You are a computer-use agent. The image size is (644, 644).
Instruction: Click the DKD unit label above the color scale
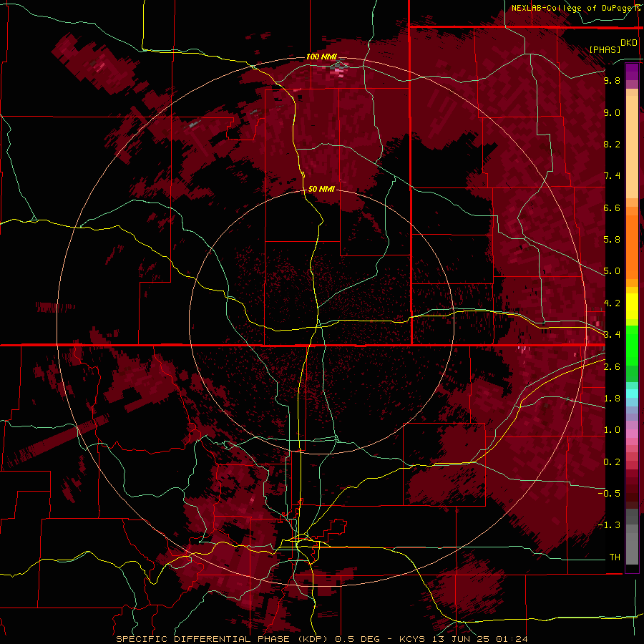point(629,43)
